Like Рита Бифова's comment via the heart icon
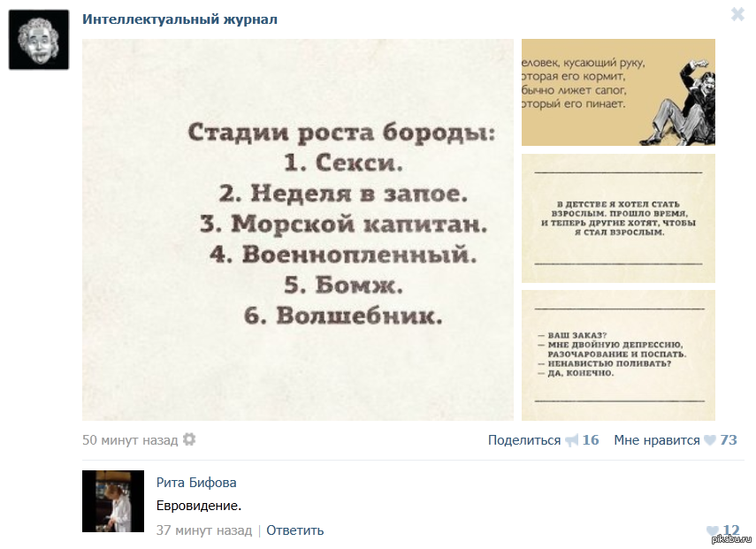Viewport: 756px width, 549px height. tap(713, 530)
